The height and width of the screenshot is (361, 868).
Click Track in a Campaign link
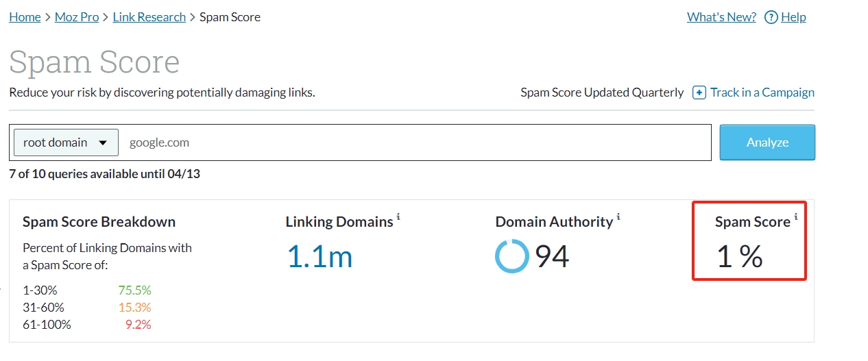click(762, 92)
